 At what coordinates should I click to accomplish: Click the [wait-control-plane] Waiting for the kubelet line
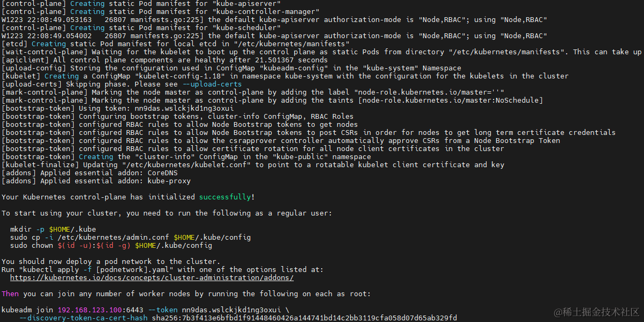tap(322, 52)
